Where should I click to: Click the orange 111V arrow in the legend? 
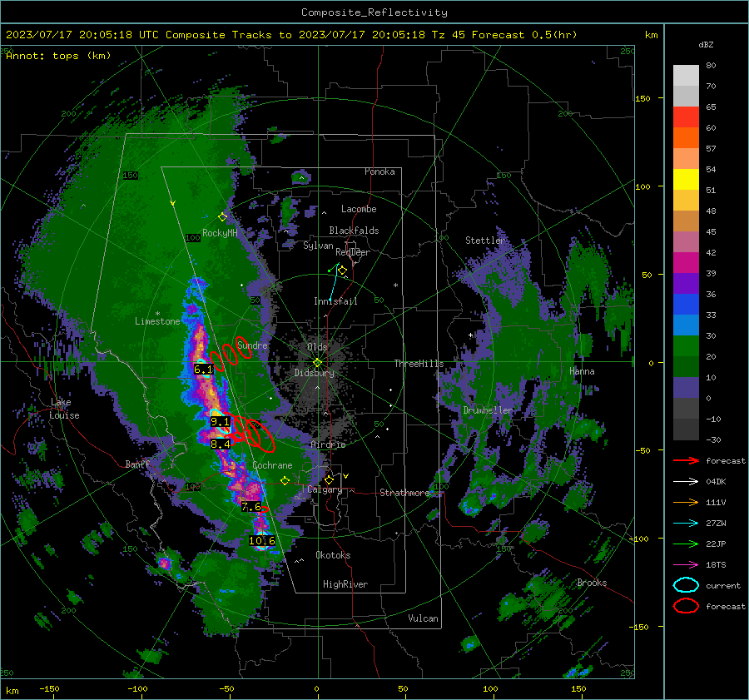click(x=686, y=502)
